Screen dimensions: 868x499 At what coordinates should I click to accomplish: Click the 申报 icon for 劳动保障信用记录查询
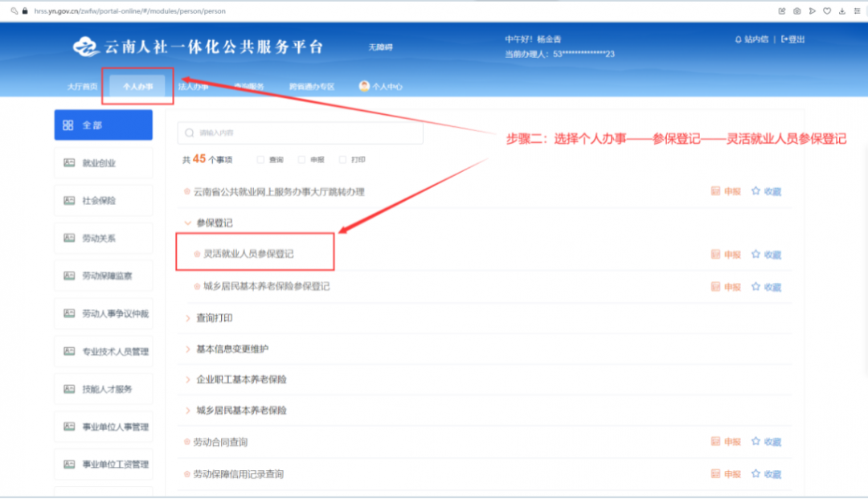(x=715, y=474)
